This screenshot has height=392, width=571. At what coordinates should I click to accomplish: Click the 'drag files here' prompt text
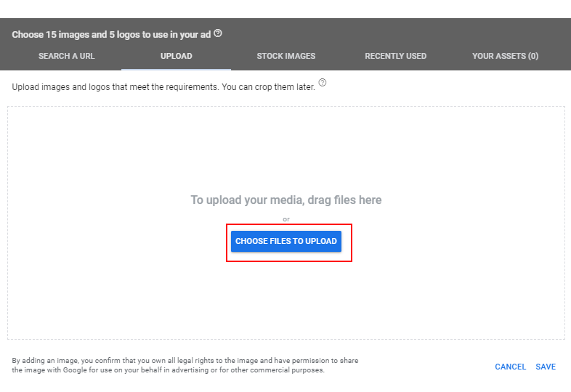pyautogui.click(x=286, y=200)
